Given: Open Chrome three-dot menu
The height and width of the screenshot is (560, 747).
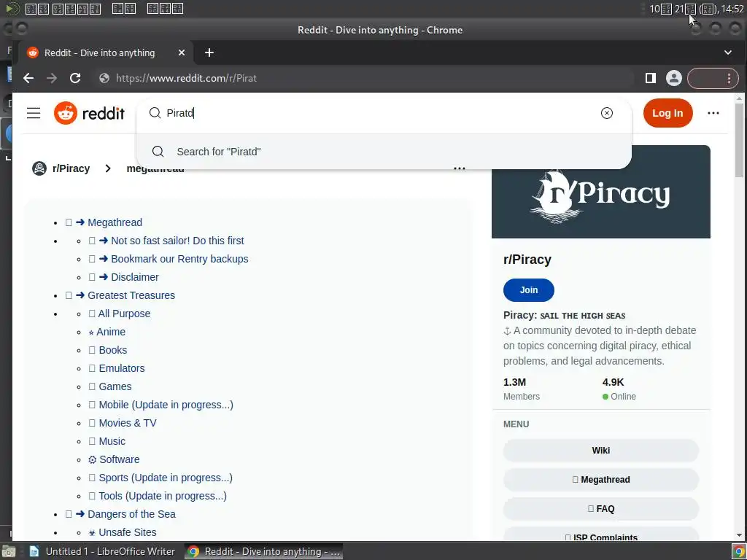Looking at the screenshot, I should [729, 78].
